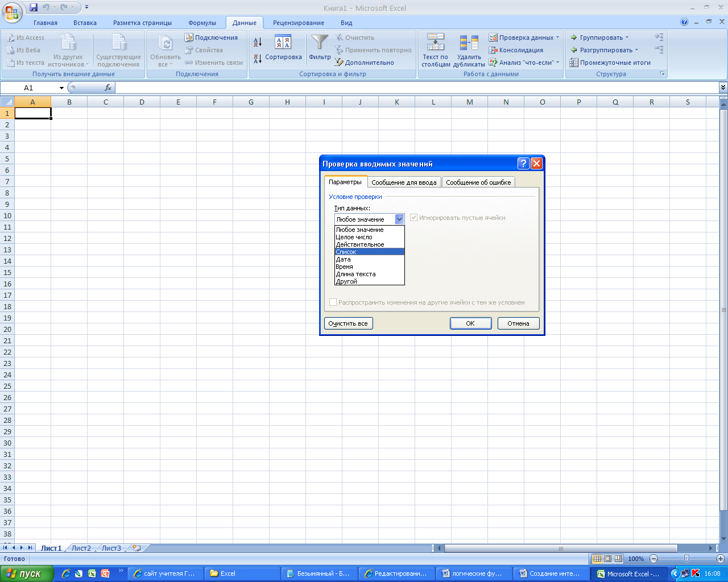728x582 pixels.
Task: Toggle the Фильтр funnel button
Action: tap(320, 48)
